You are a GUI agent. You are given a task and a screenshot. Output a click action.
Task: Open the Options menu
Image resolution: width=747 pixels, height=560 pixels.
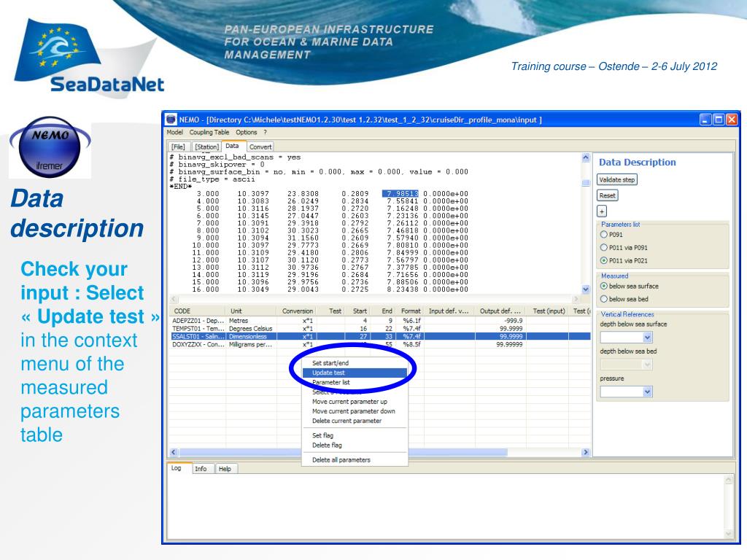[247, 133]
